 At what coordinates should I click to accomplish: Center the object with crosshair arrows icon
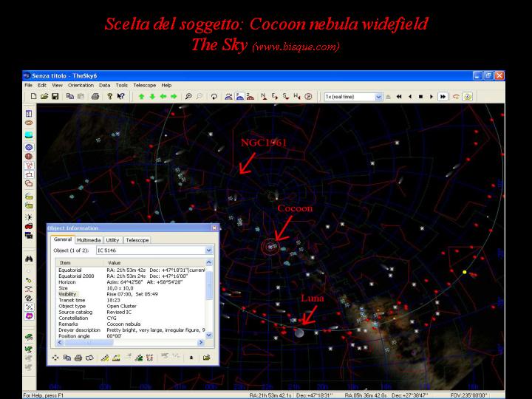[x=55, y=358]
